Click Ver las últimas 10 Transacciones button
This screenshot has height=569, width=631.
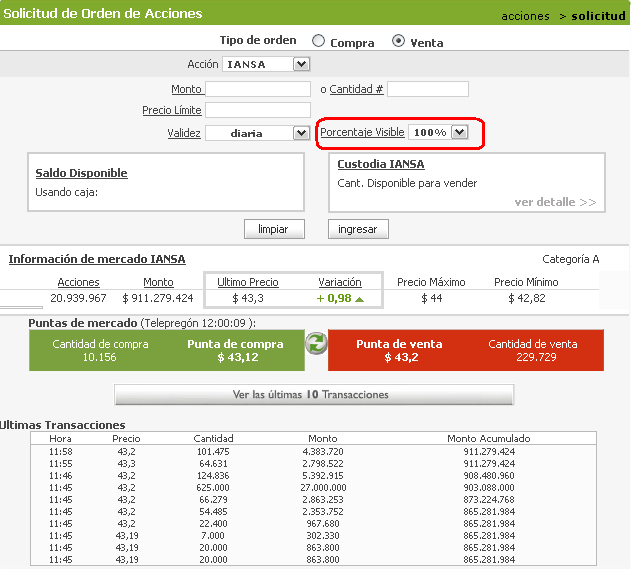(x=314, y=395)
